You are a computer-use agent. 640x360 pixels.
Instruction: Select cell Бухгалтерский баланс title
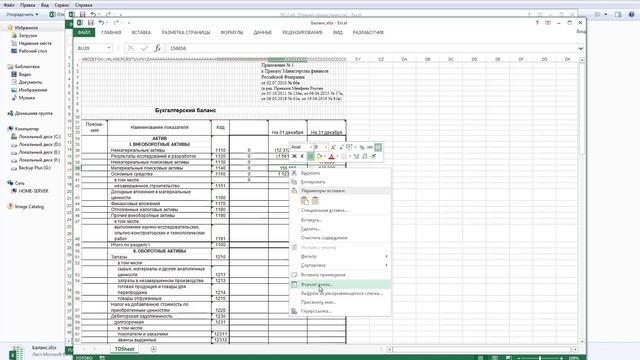185,110
